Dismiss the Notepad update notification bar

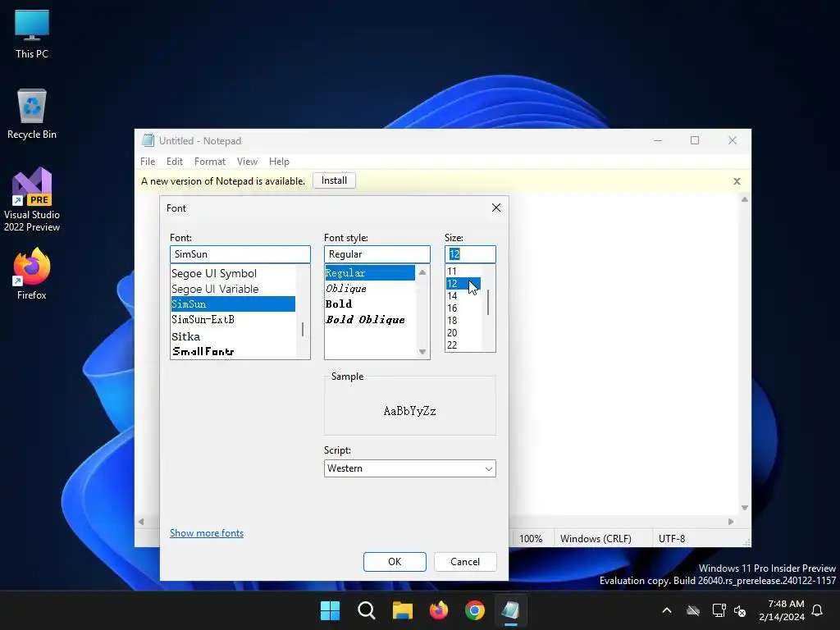pyautogui.click(x=737, y=181)
